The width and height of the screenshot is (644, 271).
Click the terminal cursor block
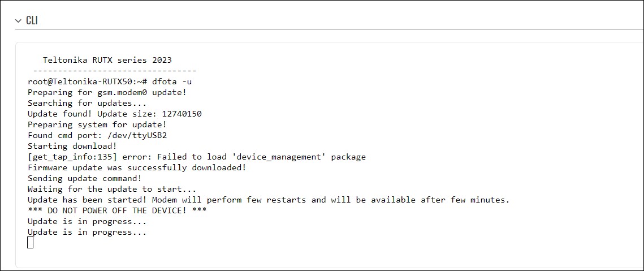click(31, 243)
